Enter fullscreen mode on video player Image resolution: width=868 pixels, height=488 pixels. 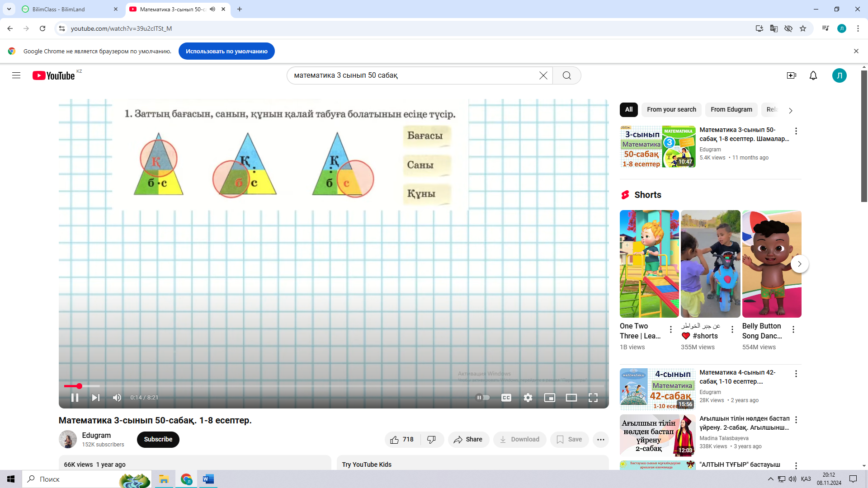click(593, 398)
